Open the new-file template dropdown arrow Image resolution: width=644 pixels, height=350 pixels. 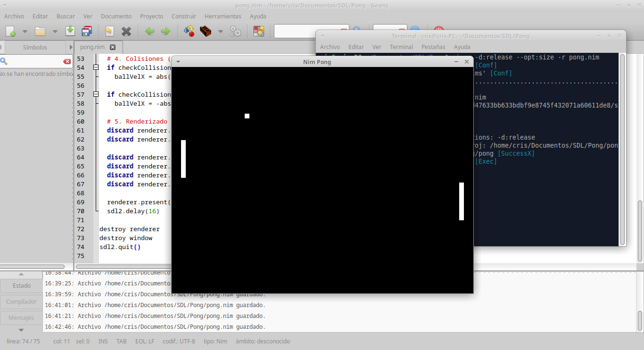[x=25, y=32]
